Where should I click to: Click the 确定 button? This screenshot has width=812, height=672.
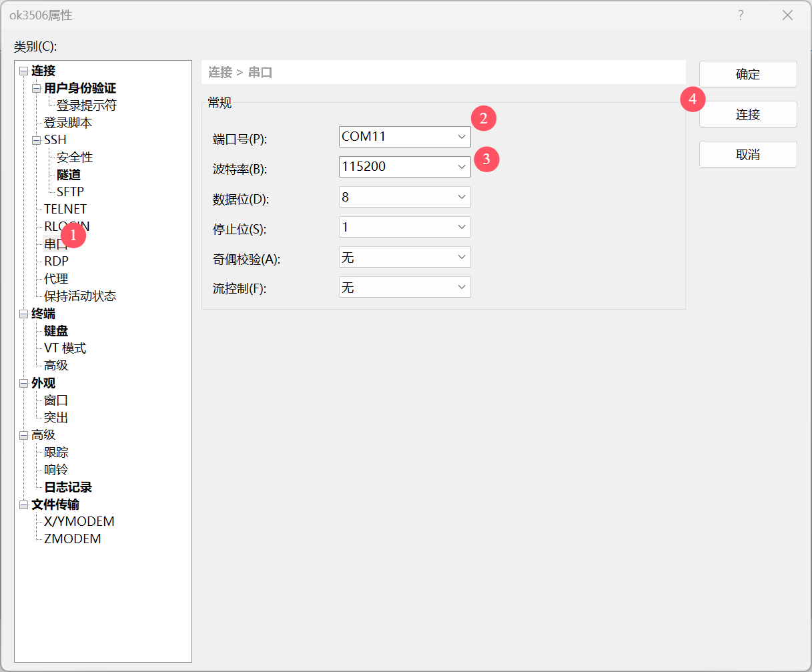(748, 74)
